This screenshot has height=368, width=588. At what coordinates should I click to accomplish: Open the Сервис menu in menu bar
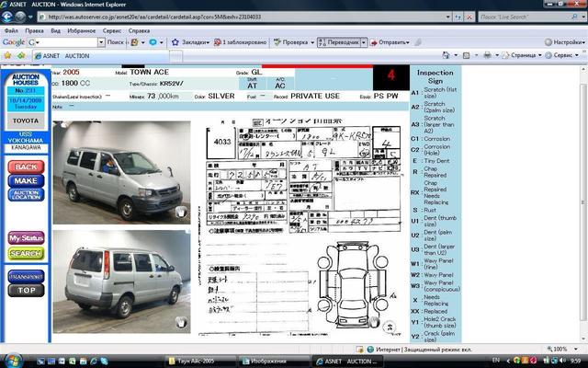point(112,30)
